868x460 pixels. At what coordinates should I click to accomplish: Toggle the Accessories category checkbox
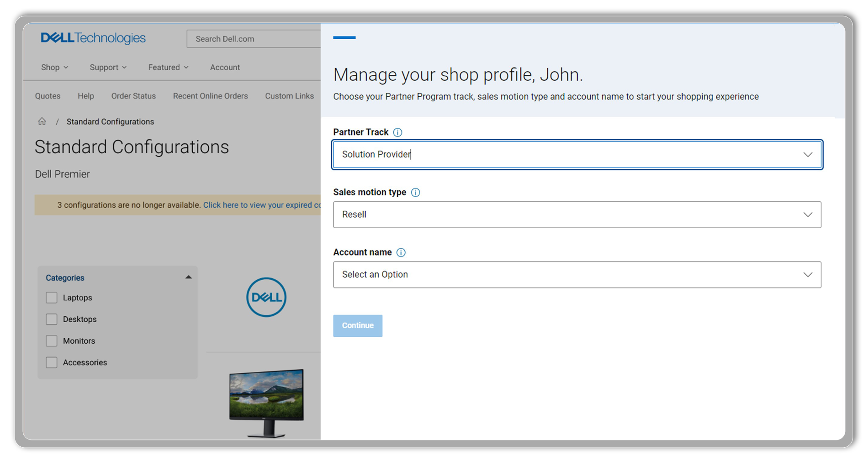(x=52, y=363)
